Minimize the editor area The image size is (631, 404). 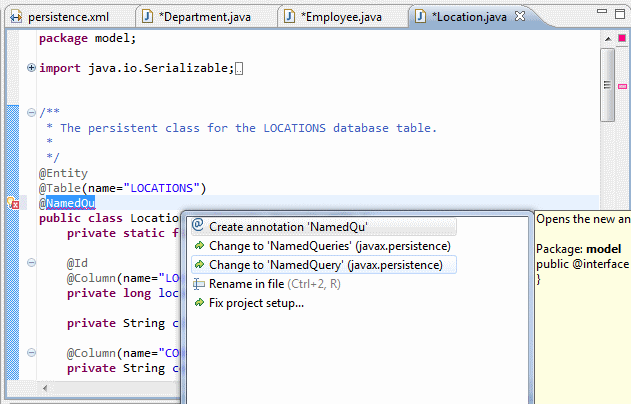[602, 12]
